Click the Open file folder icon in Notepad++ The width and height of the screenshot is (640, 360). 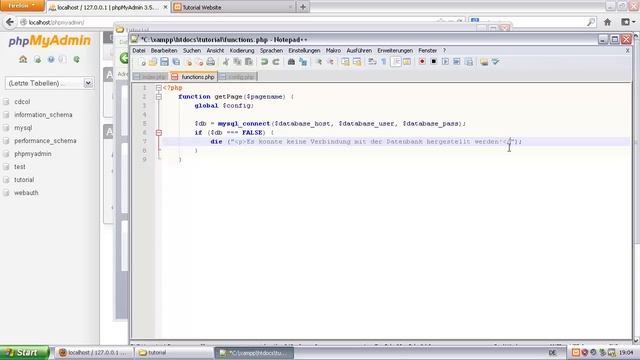coord(153,62)
